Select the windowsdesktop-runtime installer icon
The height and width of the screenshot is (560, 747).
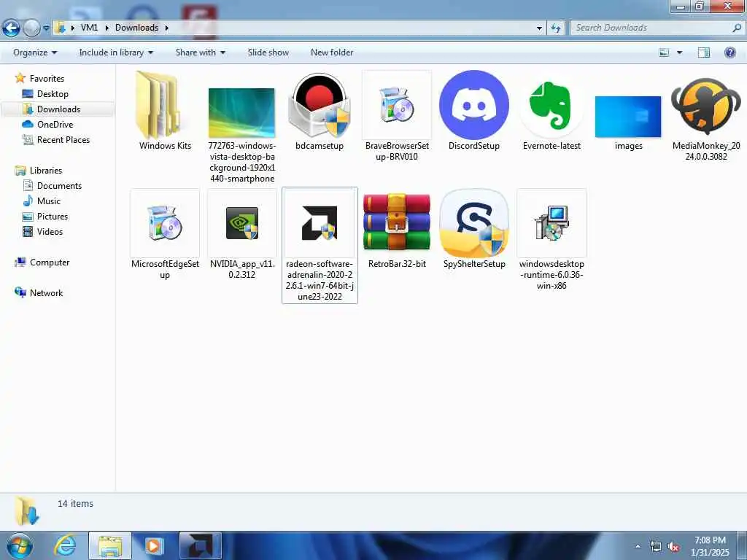551,223
